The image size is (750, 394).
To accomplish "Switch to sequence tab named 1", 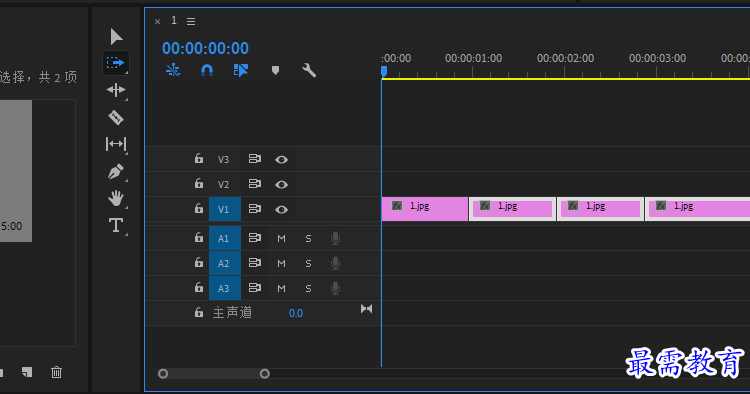I will point(174,21).
